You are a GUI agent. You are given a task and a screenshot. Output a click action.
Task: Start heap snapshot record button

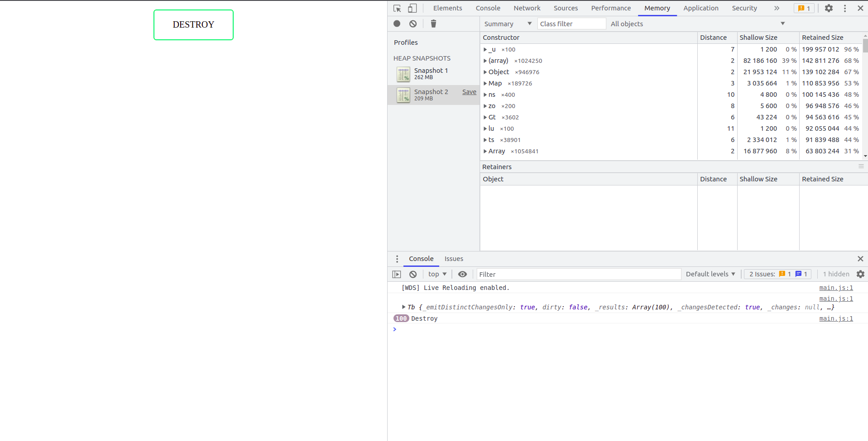coord(397,24)
